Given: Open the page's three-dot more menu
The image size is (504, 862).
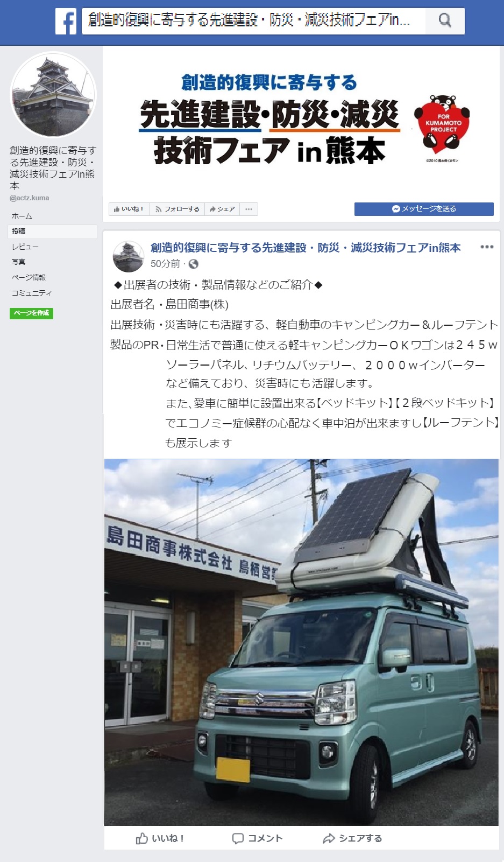Looking at the screenshot, I should (x=249, y=209).
